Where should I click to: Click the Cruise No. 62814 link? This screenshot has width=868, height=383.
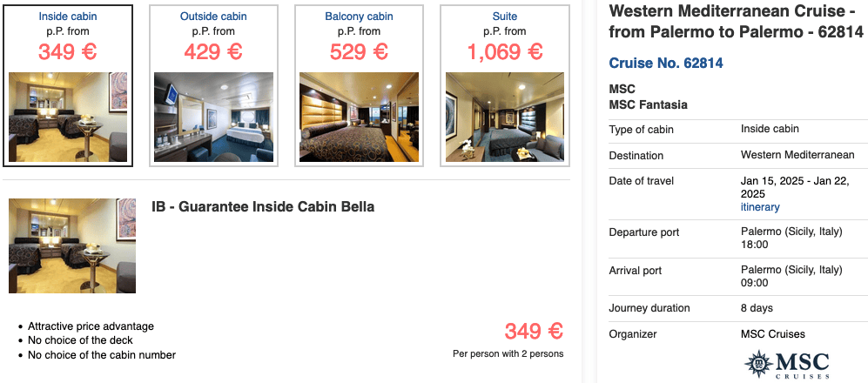(x=666, y=64)
